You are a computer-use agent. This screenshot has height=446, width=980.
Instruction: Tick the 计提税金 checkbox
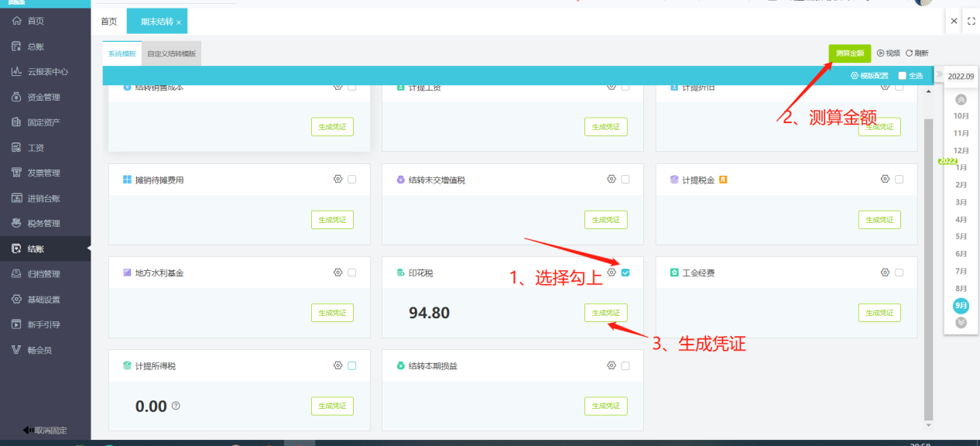899,179
